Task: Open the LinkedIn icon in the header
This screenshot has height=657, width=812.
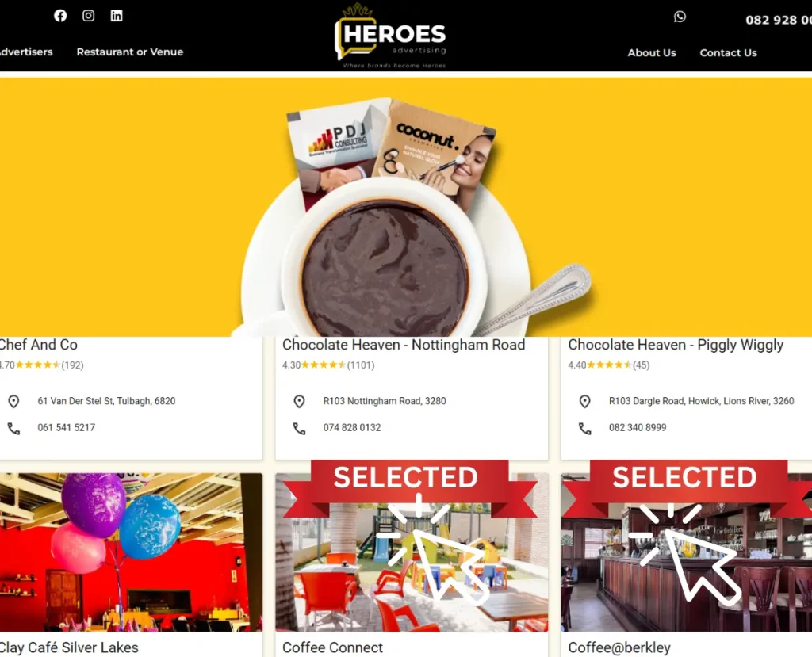Action: [x=117, y=16]
